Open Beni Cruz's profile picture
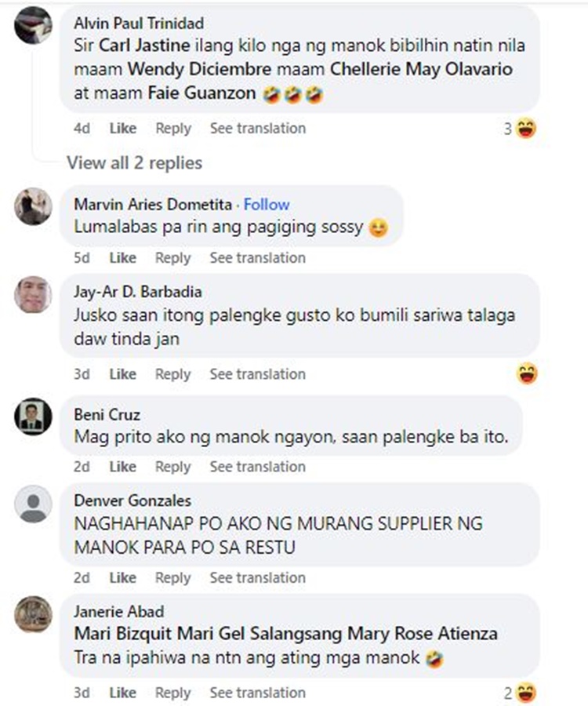 (x=33, y=417)
